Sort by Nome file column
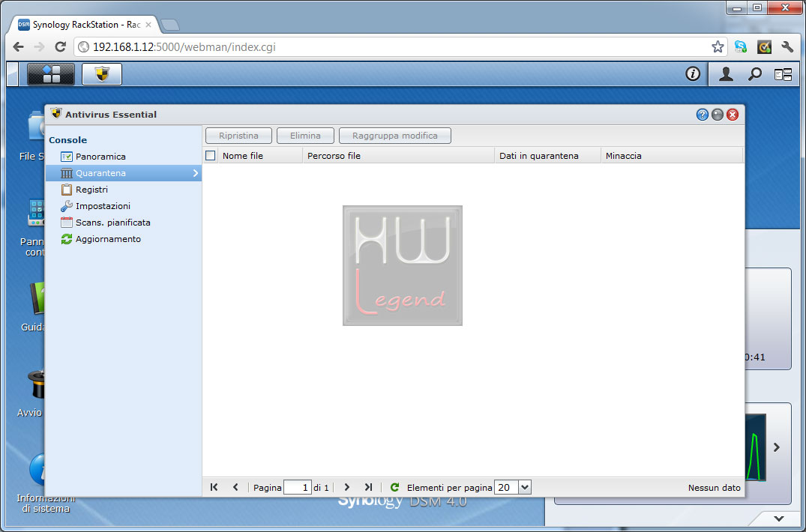806x532 pixels. pyautogui.click(x=260, y=156)
